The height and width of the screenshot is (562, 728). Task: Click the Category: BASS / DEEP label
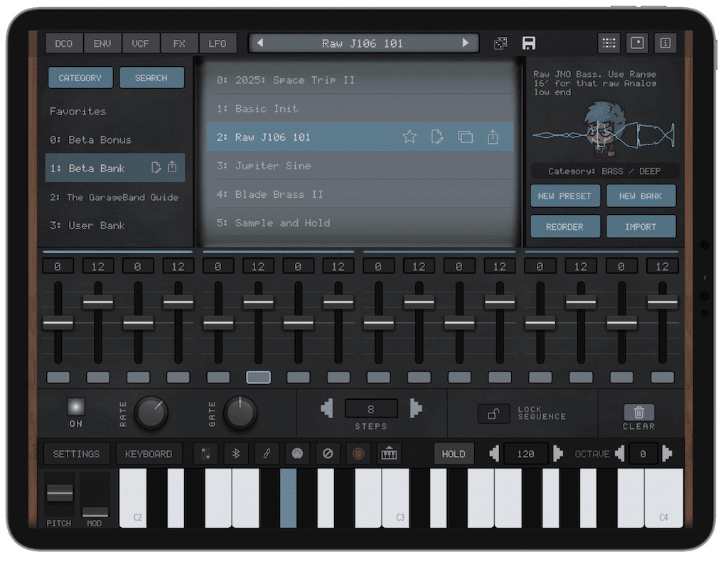tap(604, 171)
